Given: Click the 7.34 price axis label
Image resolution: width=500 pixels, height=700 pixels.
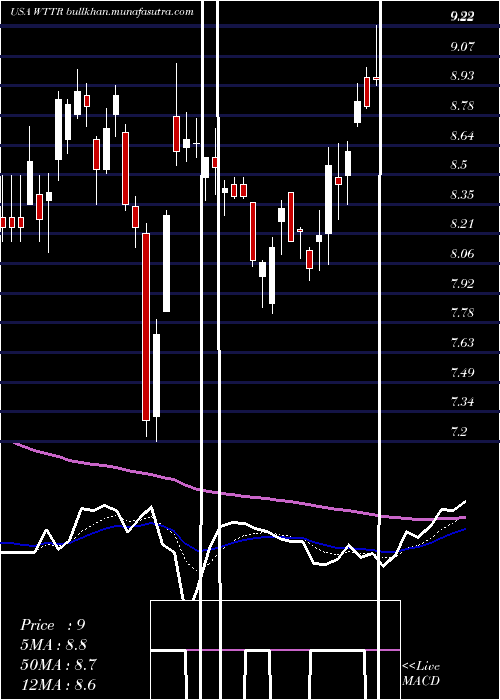Looking at the screenshot, I should 462,402.
